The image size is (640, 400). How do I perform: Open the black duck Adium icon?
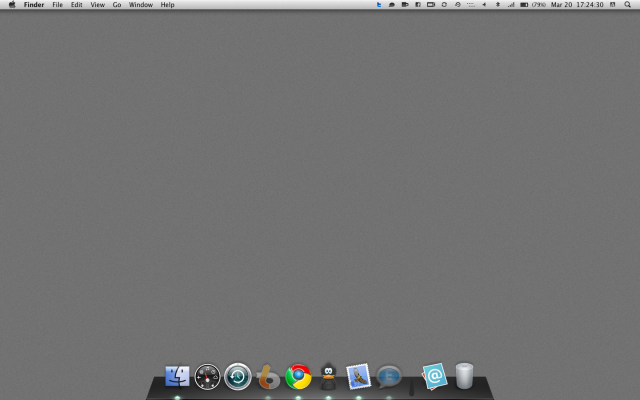329,376
